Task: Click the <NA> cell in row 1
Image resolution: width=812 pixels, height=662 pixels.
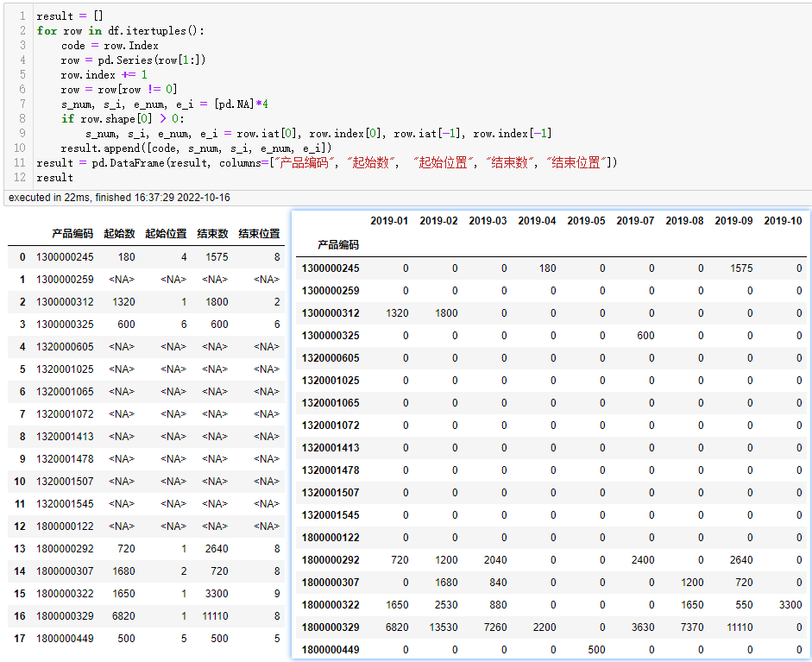Action: (x=121, y=280)
